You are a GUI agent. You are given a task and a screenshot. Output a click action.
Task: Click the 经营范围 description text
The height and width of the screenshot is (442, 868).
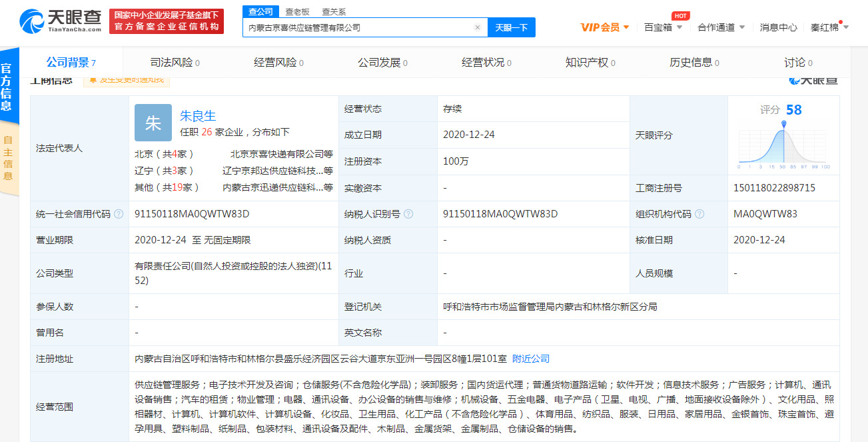click(x=484, y=407)
